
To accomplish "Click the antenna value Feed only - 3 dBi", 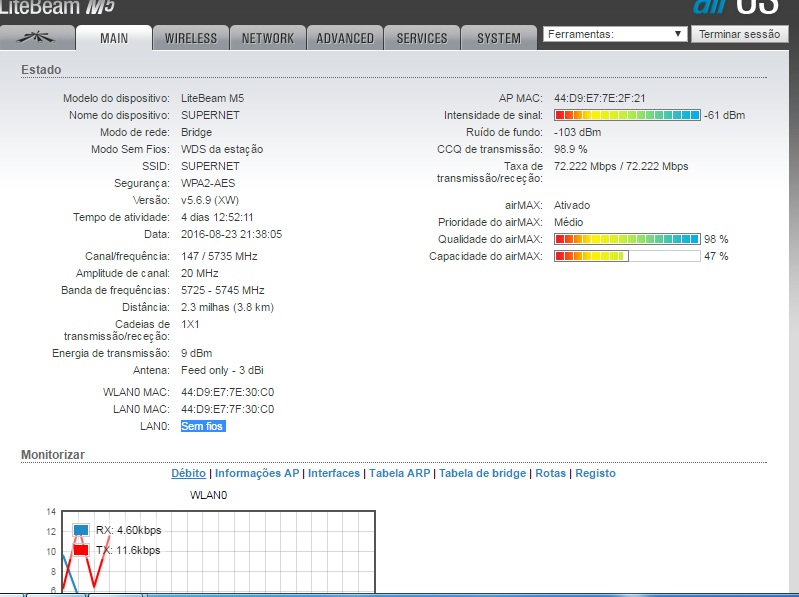I will [x=222, y=370].
